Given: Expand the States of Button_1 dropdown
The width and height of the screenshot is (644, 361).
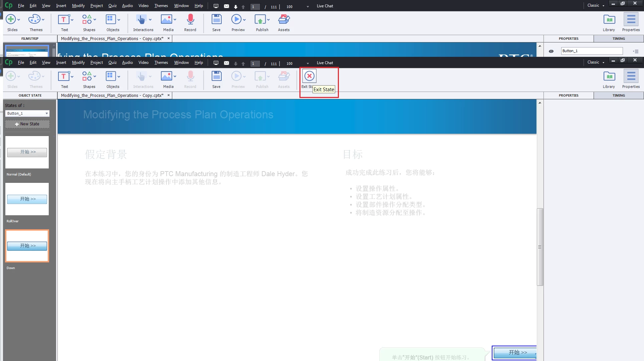Looking at the screenshot, I should pos(47,114).
